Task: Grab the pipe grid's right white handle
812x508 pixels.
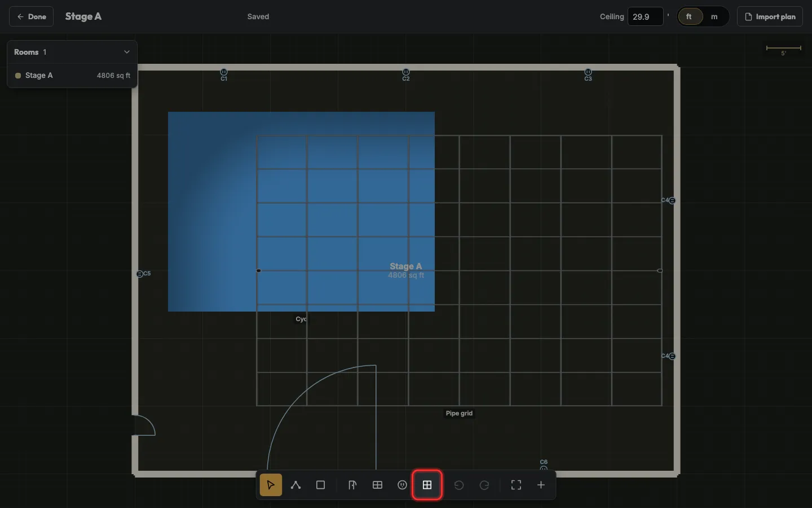Action: pyautogui.click(x=660, y=271)
